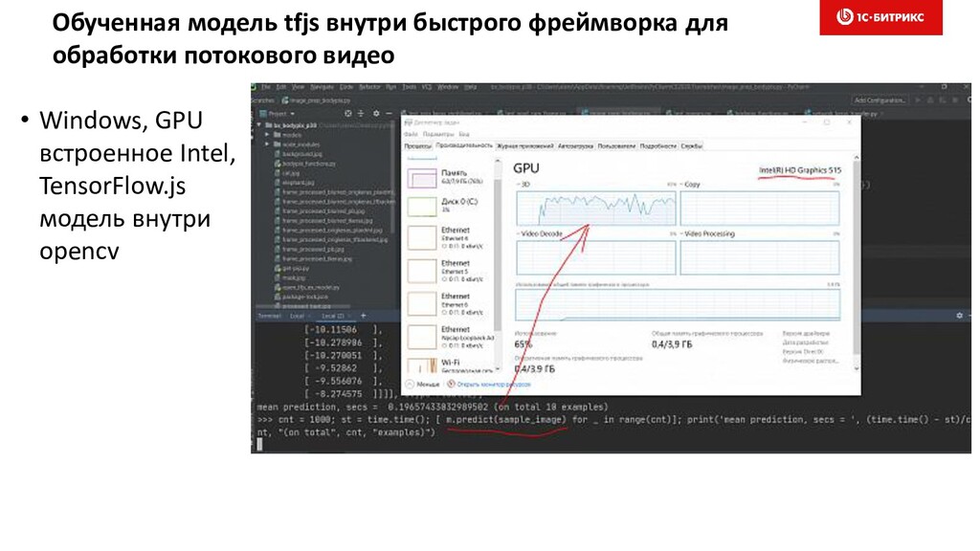Image resolution: width=980 pixels, height=551 pixels.
Task: Click the collapse all icon in Project panel
Action: point(361,114)
